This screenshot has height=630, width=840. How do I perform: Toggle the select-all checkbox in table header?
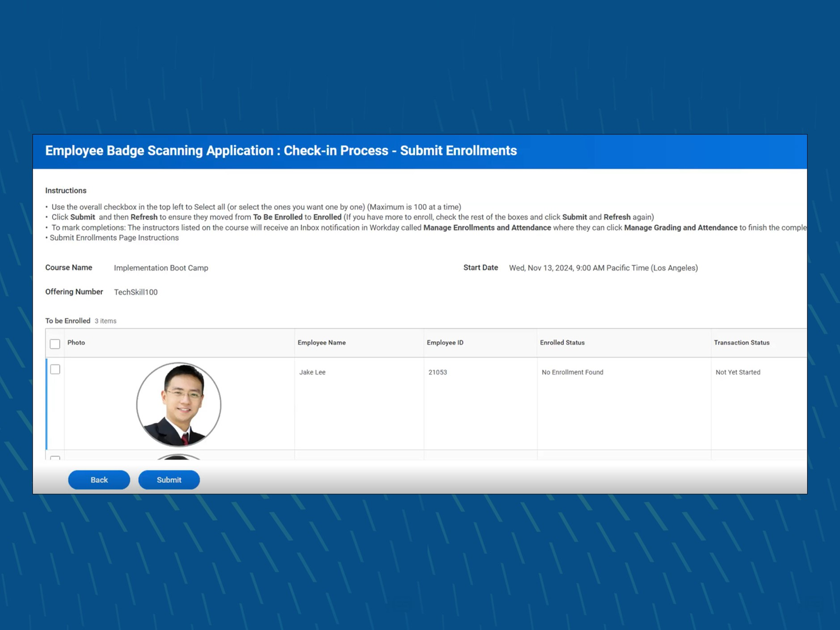(54, 344)
